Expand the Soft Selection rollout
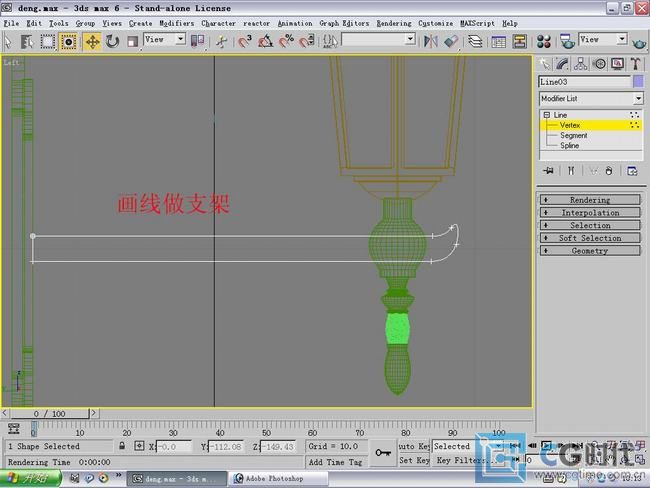This screenshot has width=650, height=488. coord(590,238)
